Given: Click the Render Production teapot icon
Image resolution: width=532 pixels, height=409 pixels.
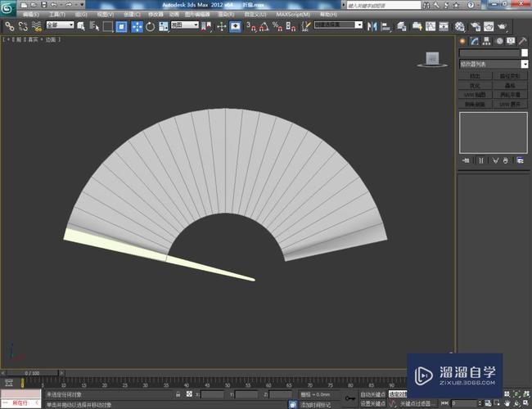Looking at the screenshot, I should tap(503, 26).
